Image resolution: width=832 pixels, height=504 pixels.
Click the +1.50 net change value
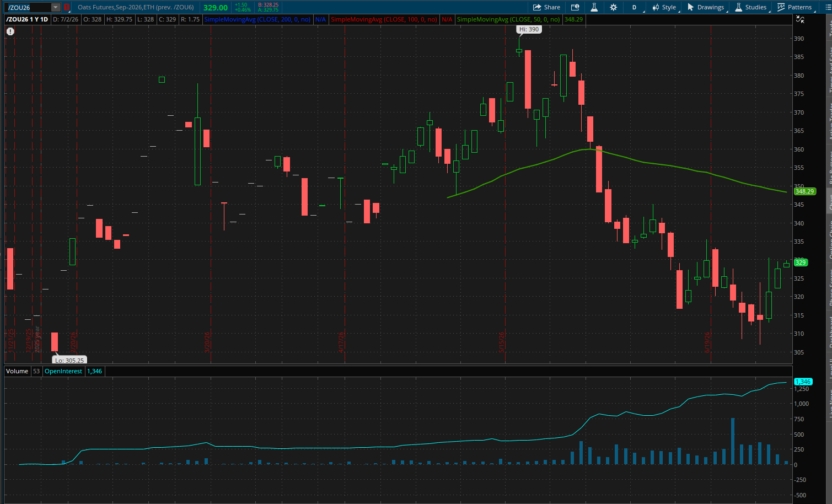coord(241,4)
